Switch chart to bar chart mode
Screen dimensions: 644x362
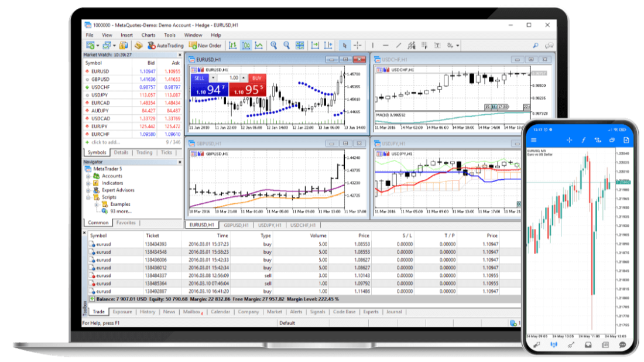(233, 46)
